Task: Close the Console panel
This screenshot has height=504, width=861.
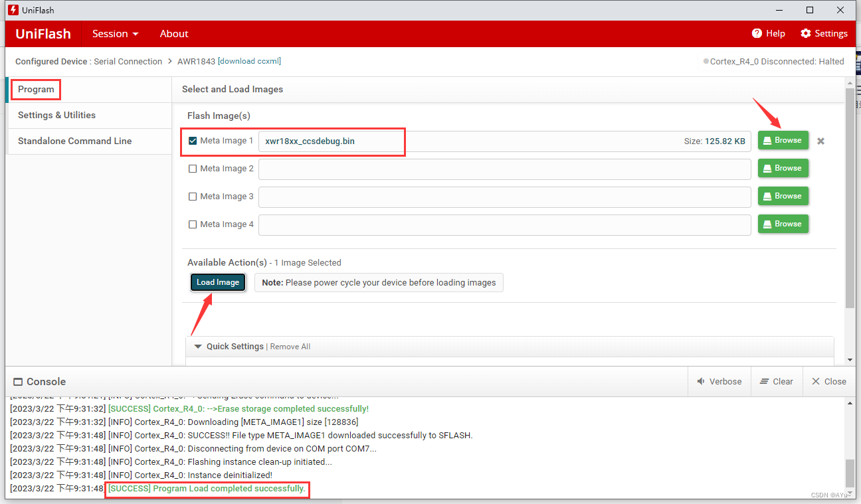Action: [829, 381]
